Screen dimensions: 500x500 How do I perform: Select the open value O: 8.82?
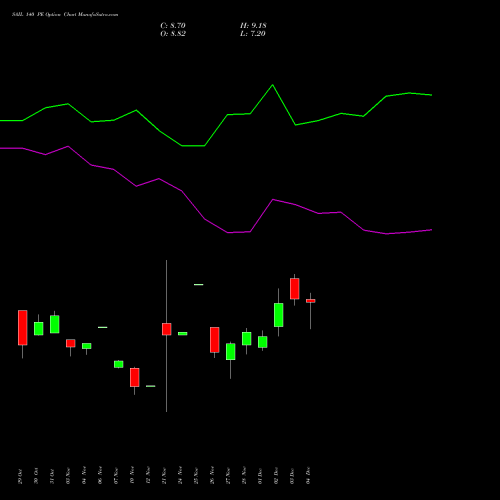[173, 34]
